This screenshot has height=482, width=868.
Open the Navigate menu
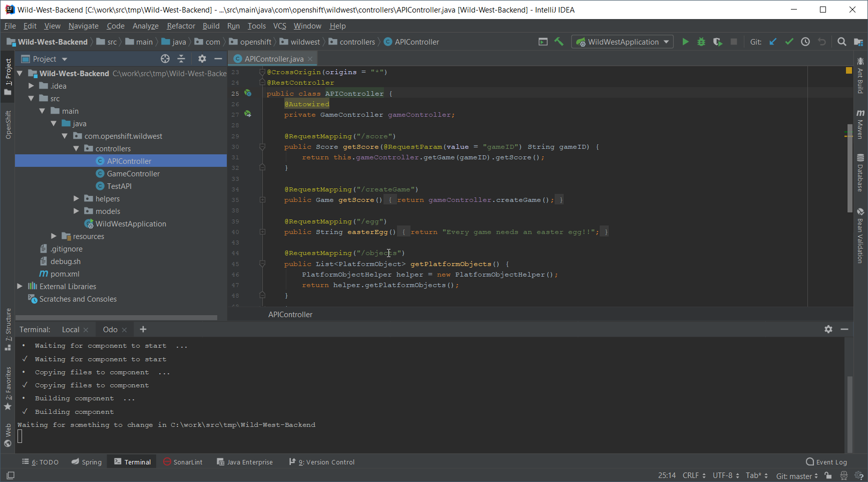point(84,26)
